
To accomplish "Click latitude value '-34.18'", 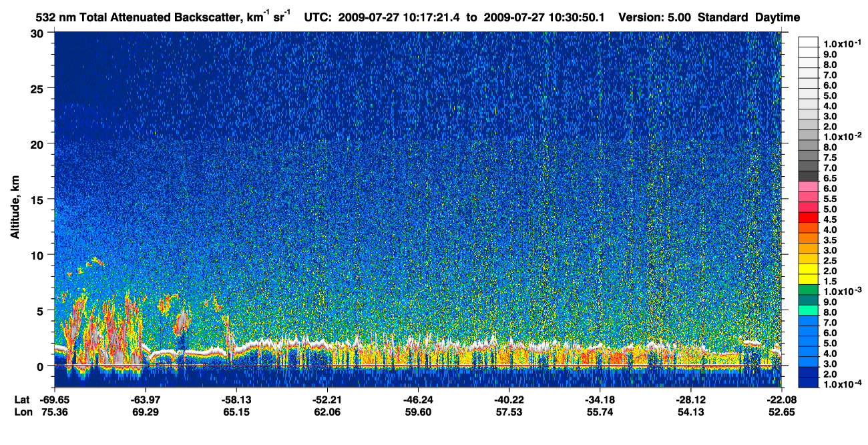I will click(x=599, y=400).
